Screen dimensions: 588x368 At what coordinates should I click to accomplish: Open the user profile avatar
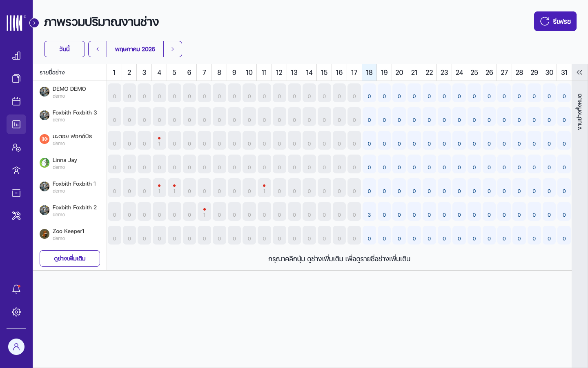point(16,347)
